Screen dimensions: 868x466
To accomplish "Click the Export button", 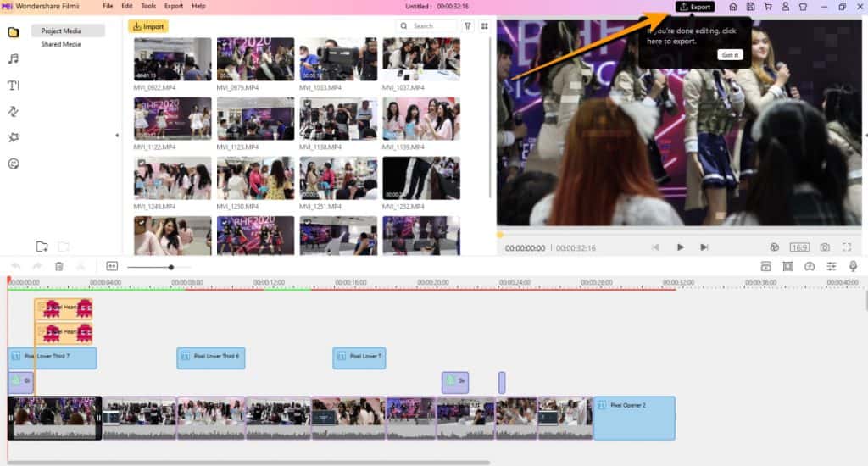I will (x=695, y=7).
